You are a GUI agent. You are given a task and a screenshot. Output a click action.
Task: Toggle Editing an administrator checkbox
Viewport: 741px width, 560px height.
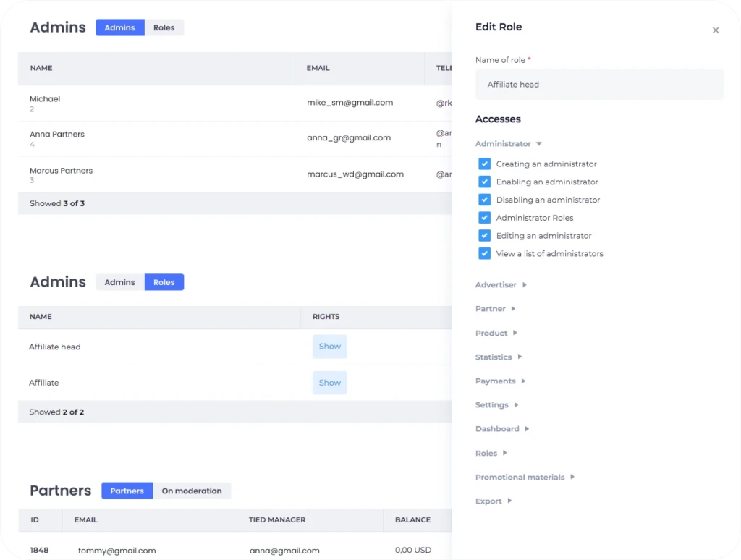point(484,236)
